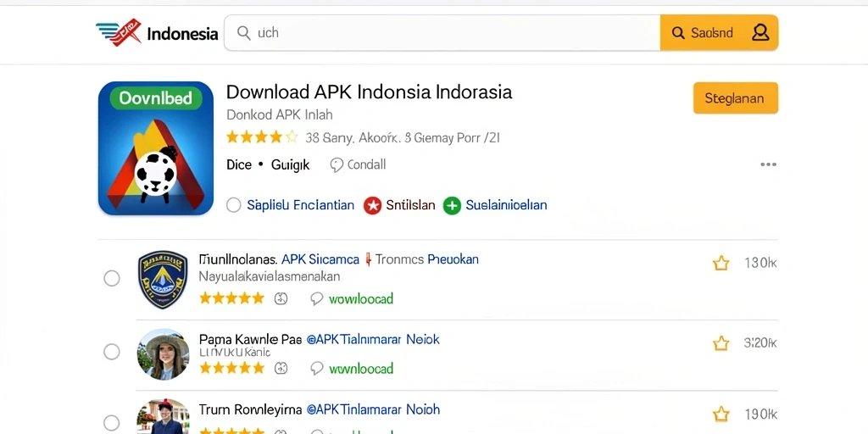868x434 pixels.
Task: Click the Download APK app thumbnail
Action: (x=156, y=147)
